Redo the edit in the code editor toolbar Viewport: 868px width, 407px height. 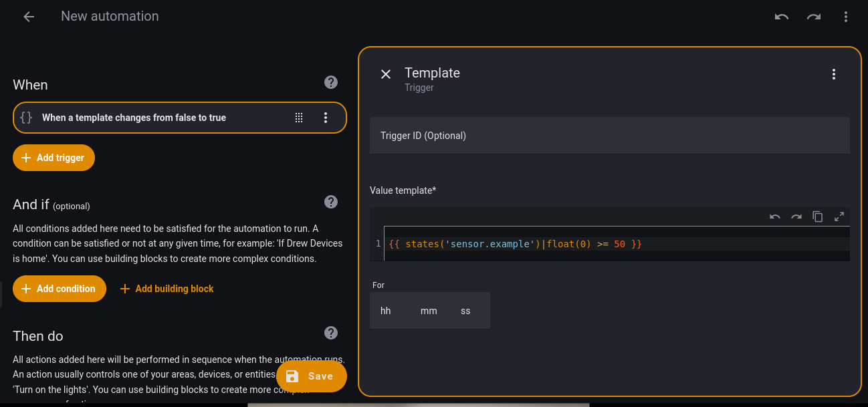[796, 217]
